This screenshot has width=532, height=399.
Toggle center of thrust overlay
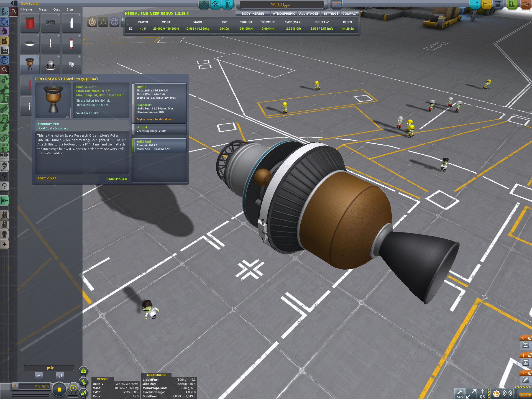(83, 382)
